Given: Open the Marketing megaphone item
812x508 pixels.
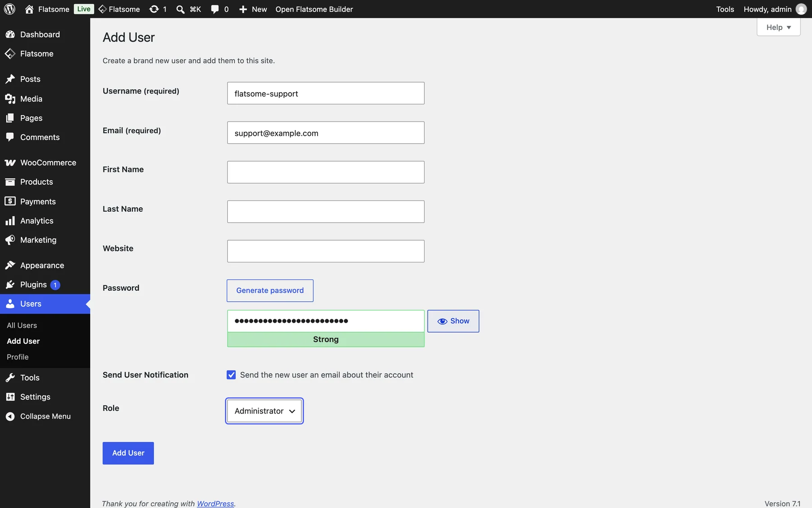Looking at the screenshot, I should point(45,240).
